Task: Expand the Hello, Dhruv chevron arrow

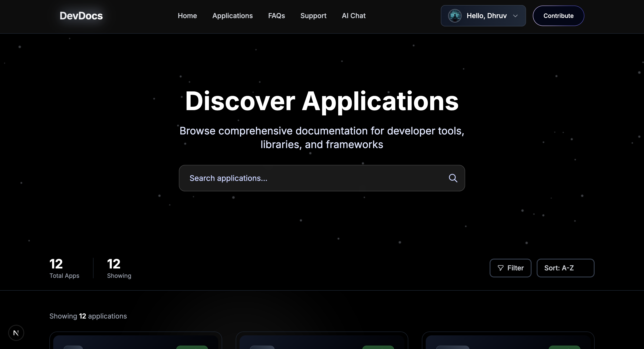Action: [515, 16]
